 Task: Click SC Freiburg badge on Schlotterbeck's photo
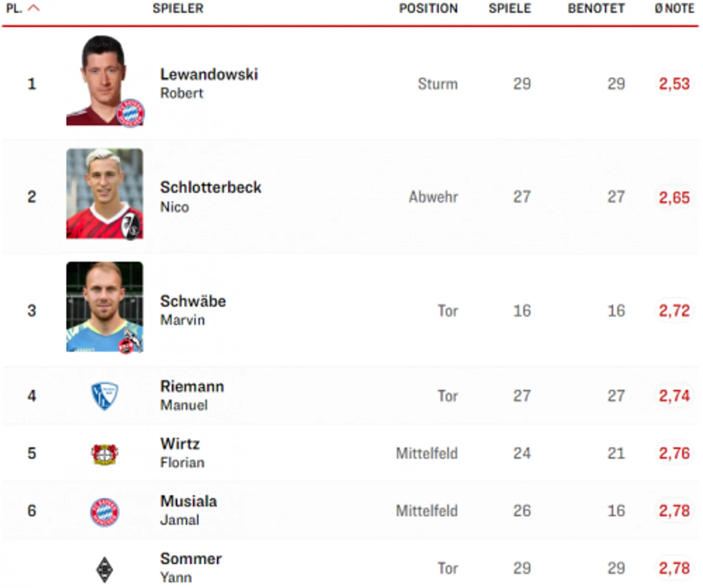(x=131, y=226)
